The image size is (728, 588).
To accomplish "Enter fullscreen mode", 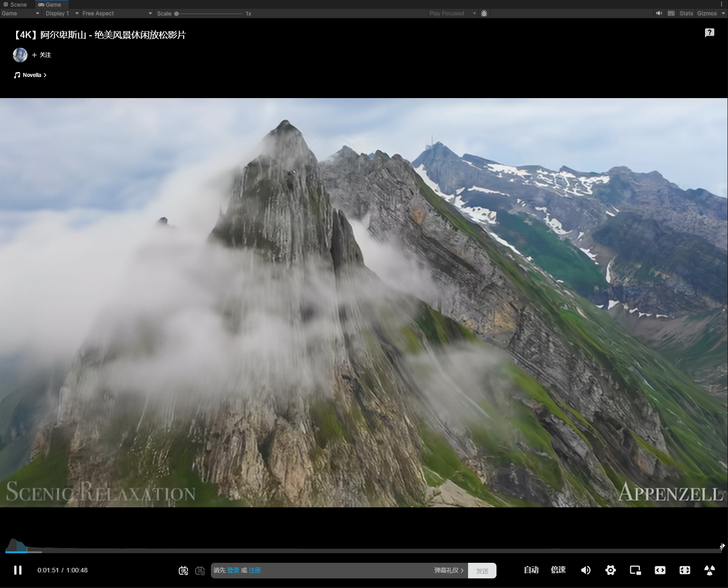I will [x=684, y=570].
